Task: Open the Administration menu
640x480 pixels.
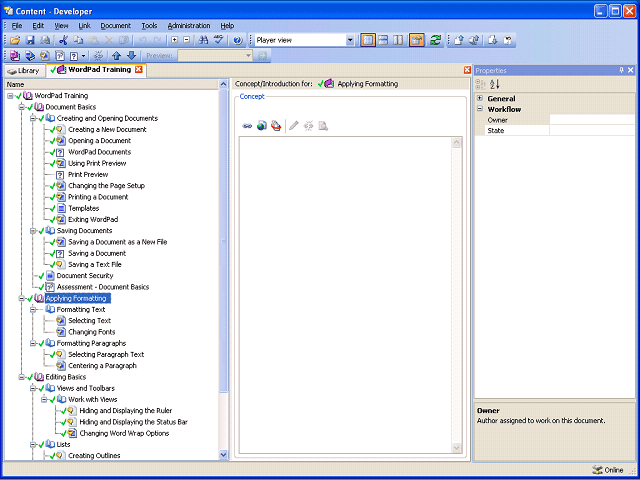Action: coord(189,26)
